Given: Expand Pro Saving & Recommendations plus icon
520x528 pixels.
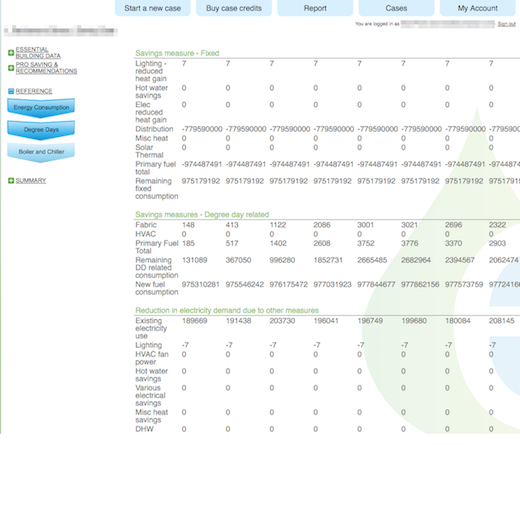Looking at the screenshot, I should pos(11,68).
